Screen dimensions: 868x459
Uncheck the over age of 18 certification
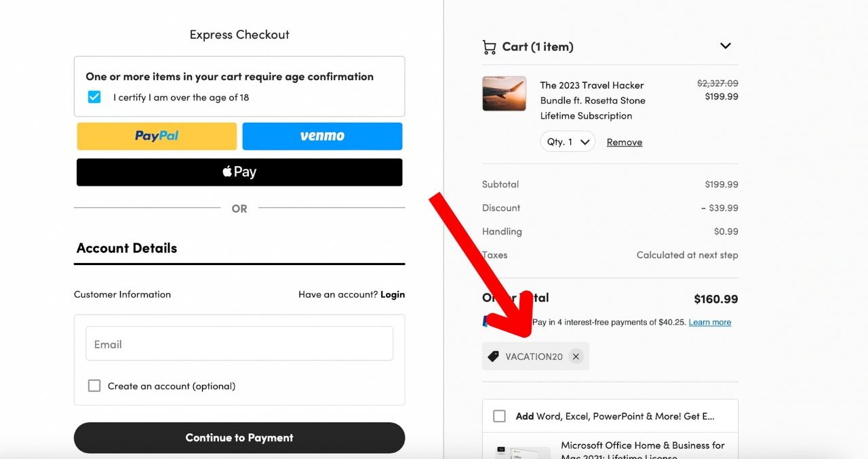click(x=94, y=97)
